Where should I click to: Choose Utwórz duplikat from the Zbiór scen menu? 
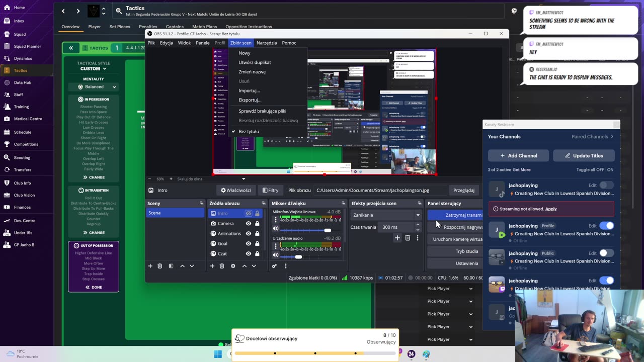255,62
